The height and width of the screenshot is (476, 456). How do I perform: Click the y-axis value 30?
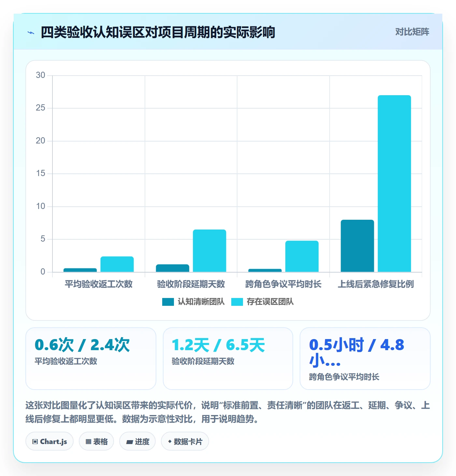tap(40, 75)
